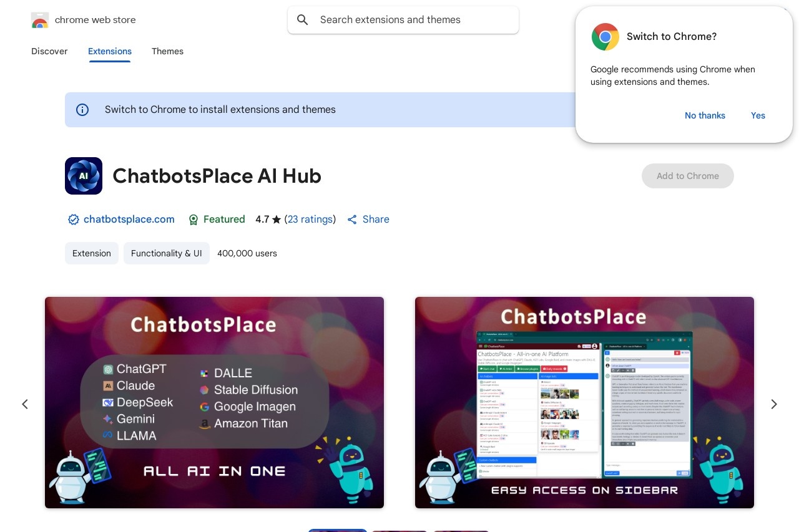Open the Easy Access on Sidebar screenshot
Screen dimensions: 799x532
pyautogui.click(x=584, y=402)
